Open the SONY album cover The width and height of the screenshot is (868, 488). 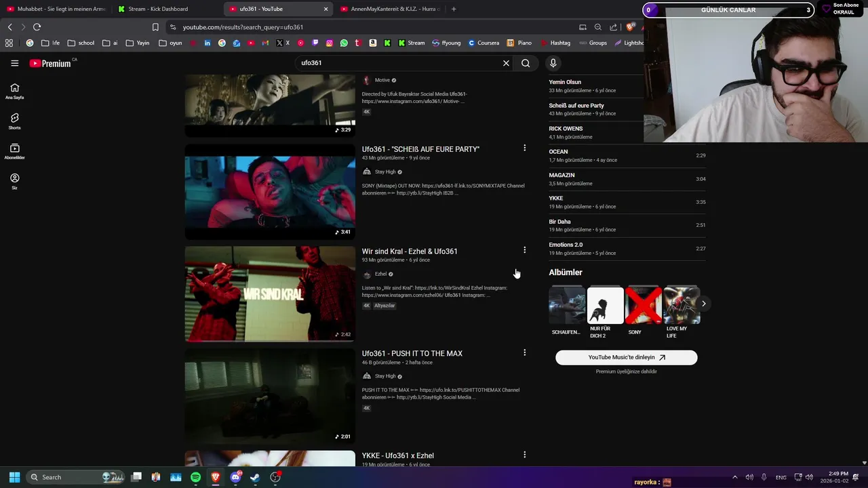coord(644,305)
